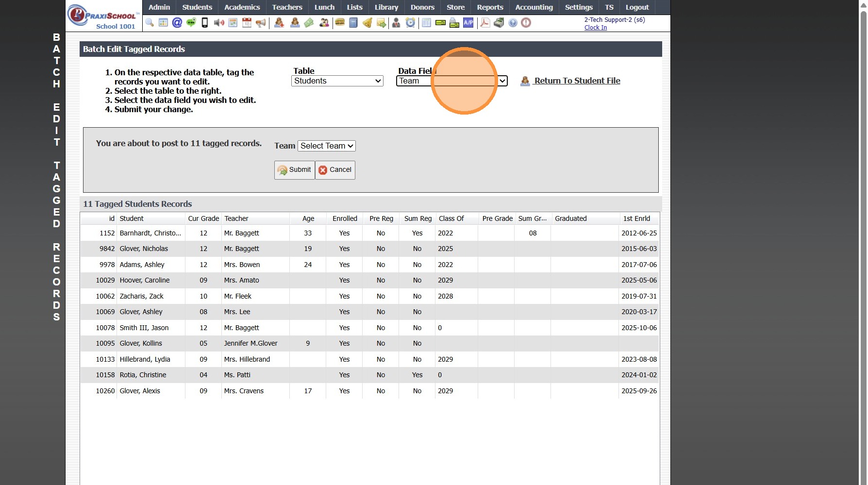The width and height of the screenshot is (868, 485).
Task: Open the Lunch menu
Action: coord(324,7)
